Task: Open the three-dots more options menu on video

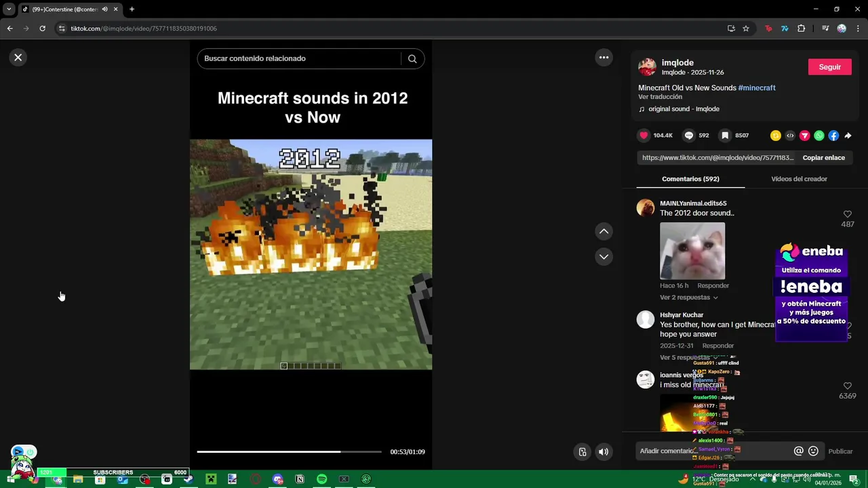Action: pyautogui.click(x=604, y=58)
